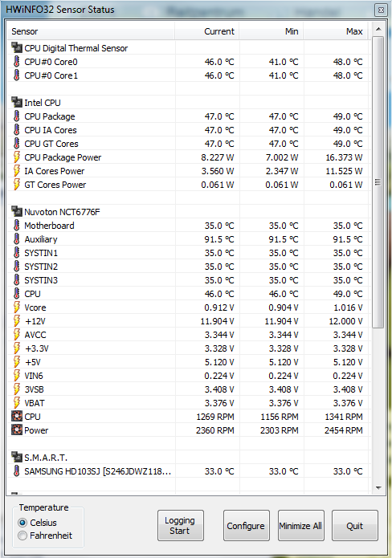The width and height of the screenshot is (392, 558).
Task: Click CPU Package Power max value 16.373 W
Action: click(344, 157)
